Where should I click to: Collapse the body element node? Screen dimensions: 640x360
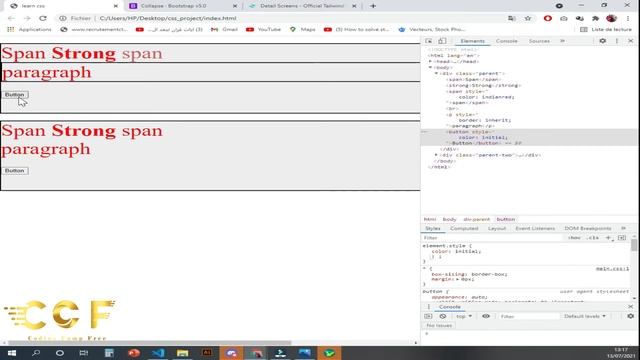(x=430, y=67)
